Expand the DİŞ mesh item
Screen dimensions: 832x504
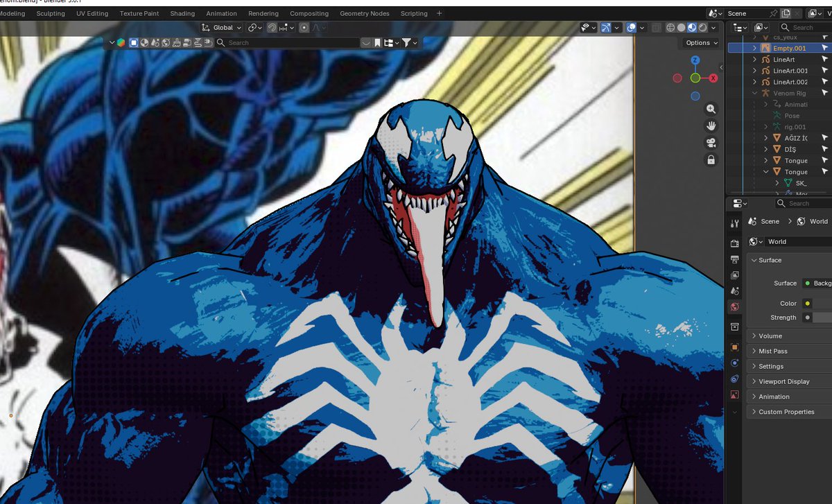click(x=766, y=149)
